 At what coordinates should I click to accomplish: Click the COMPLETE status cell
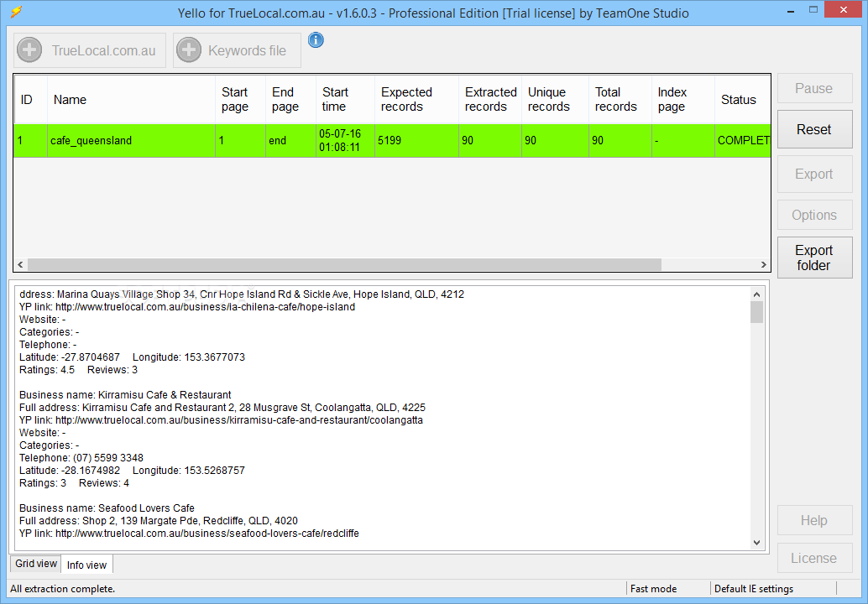(742, 140)
